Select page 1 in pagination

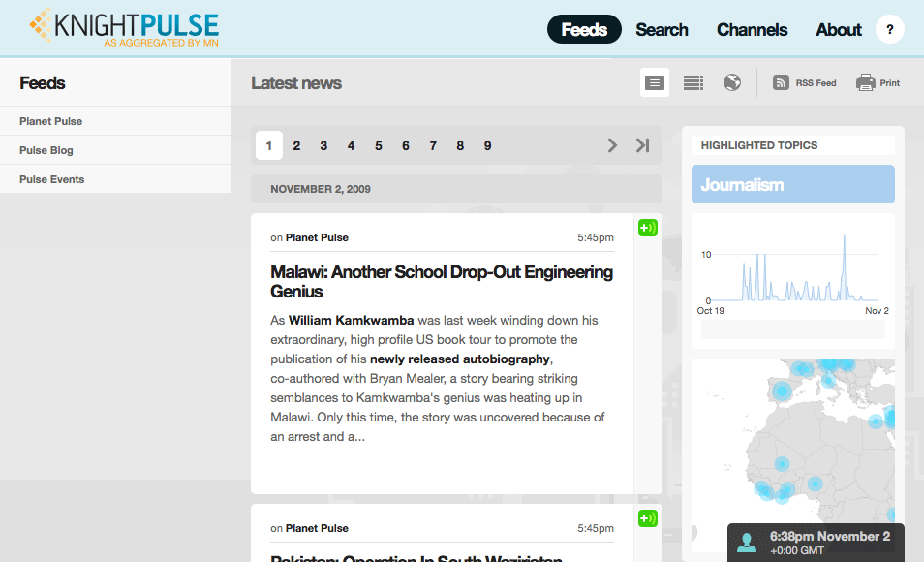coord(269,145)
